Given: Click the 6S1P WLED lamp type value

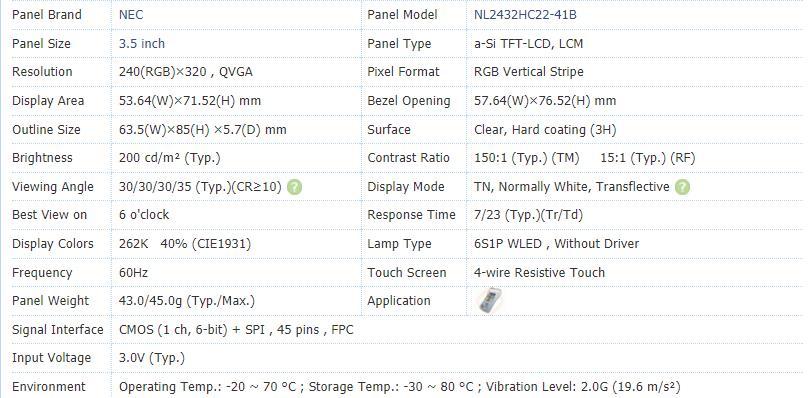Looking at the screenshot, I should (x=556, y=243).
